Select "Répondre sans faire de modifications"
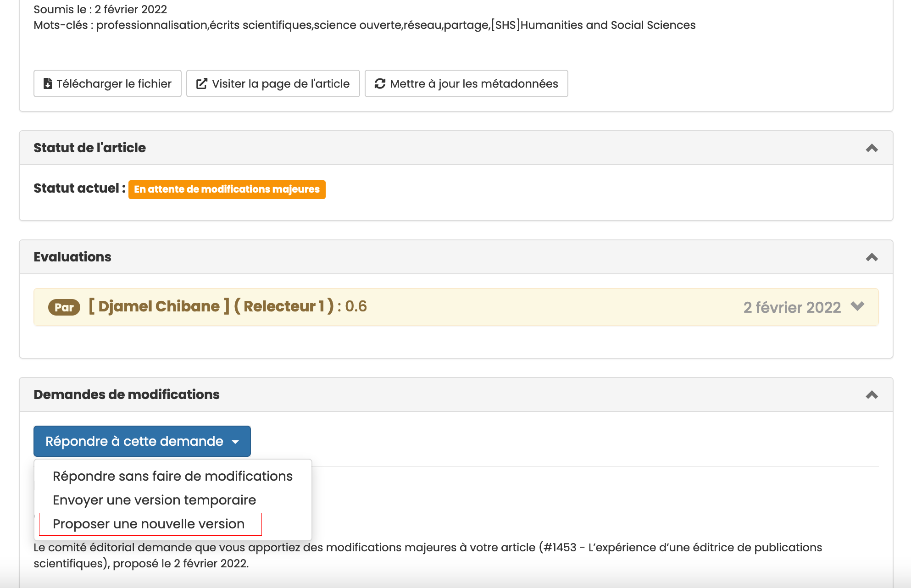911x588 pixels. click(x=172, y=476)
